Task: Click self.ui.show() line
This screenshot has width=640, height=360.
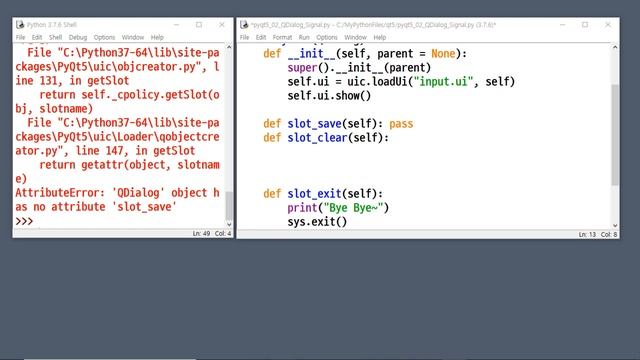Action: [x=329, y=96]
